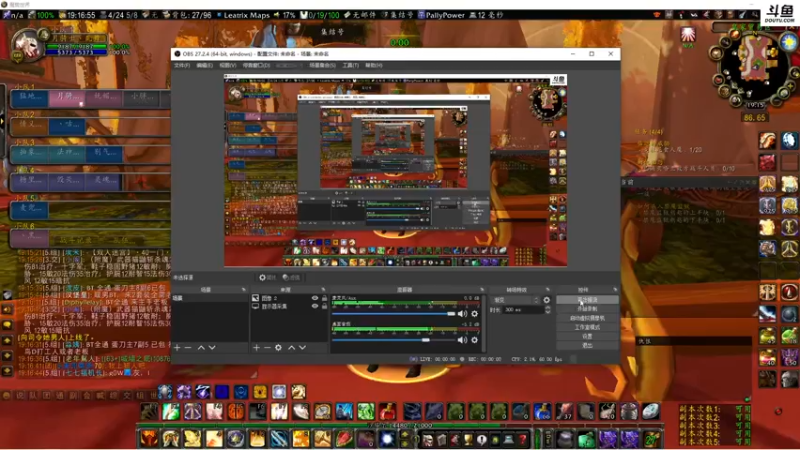Click 退出 exit button in controls
800x450 pixels.
pyautogui.click(x=587, y=345)
